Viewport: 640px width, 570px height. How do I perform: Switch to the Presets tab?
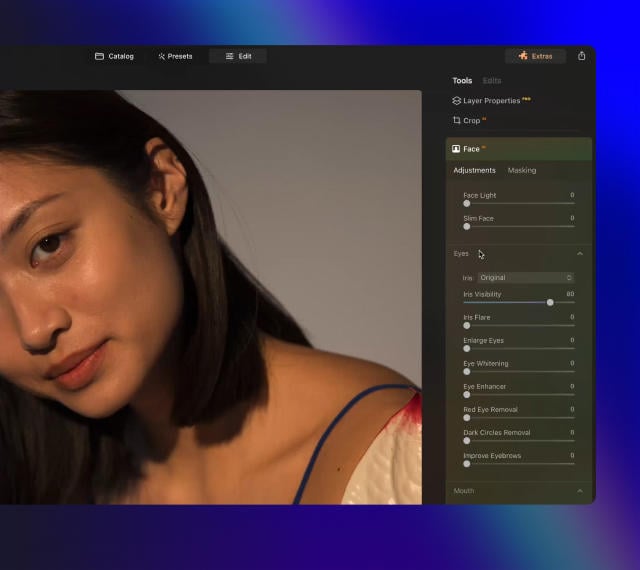click(175, 56)
